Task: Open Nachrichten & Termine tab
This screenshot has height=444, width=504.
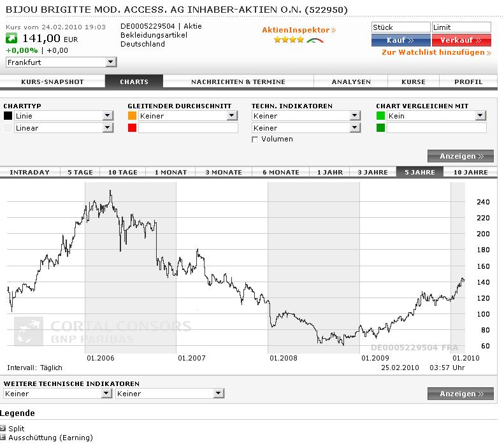Action: click(x=238, y=82)
